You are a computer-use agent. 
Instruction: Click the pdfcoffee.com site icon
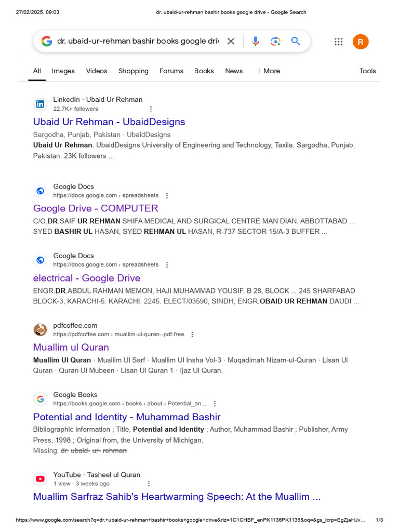pyautogui.click(x=41, y=329)
